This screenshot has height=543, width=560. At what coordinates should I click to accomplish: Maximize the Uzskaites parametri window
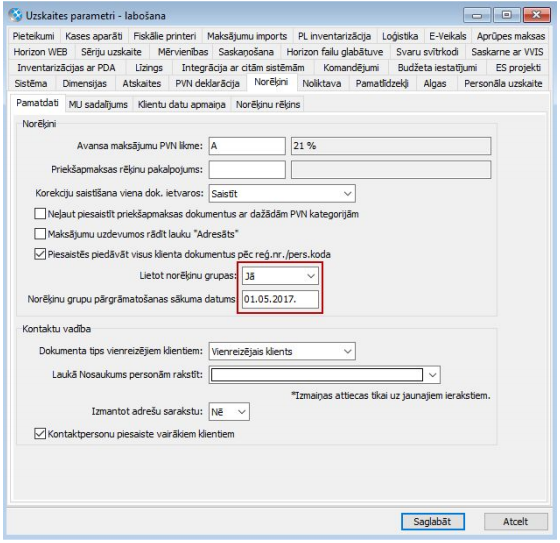(506, 15)
